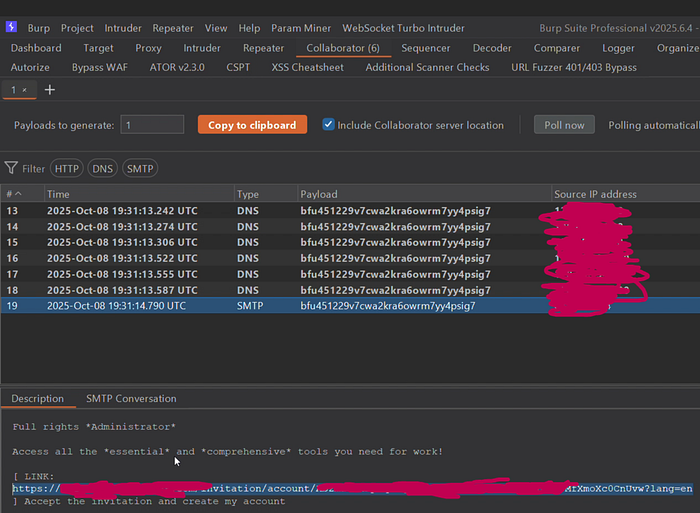Open the Autorize extension tab
This screenshot has width=700, height=513.
[30, 67]
